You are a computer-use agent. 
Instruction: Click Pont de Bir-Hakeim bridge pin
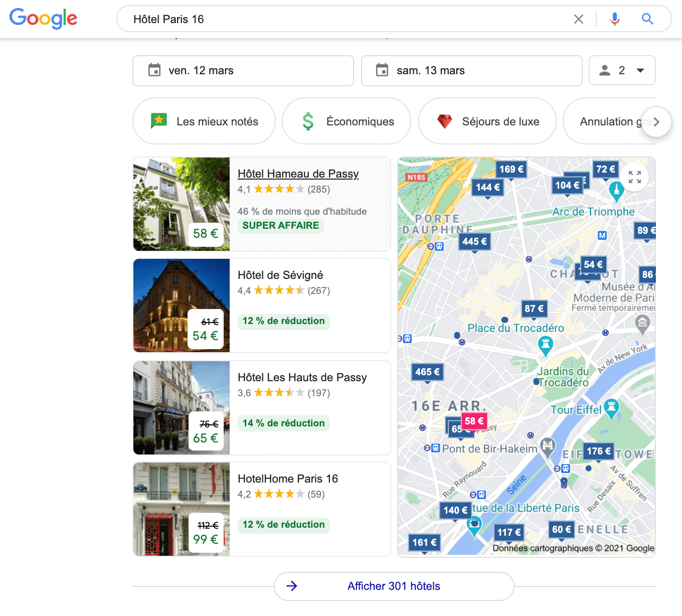pos(548,447)
